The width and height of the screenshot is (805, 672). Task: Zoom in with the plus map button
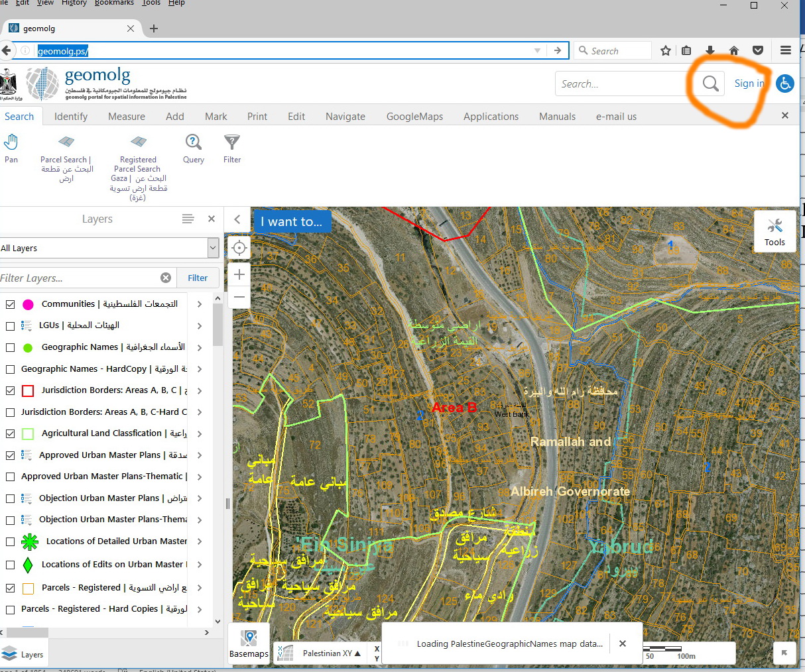tap(239, 274)
